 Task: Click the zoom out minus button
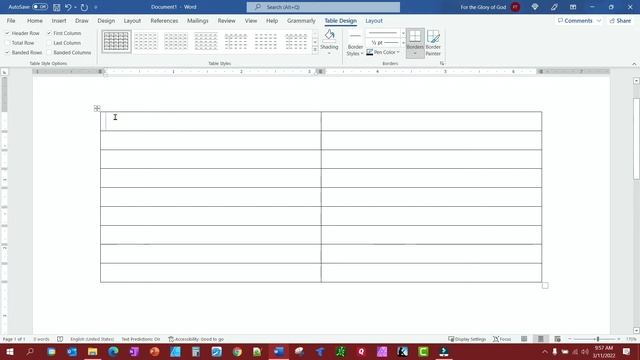point(570,339)
